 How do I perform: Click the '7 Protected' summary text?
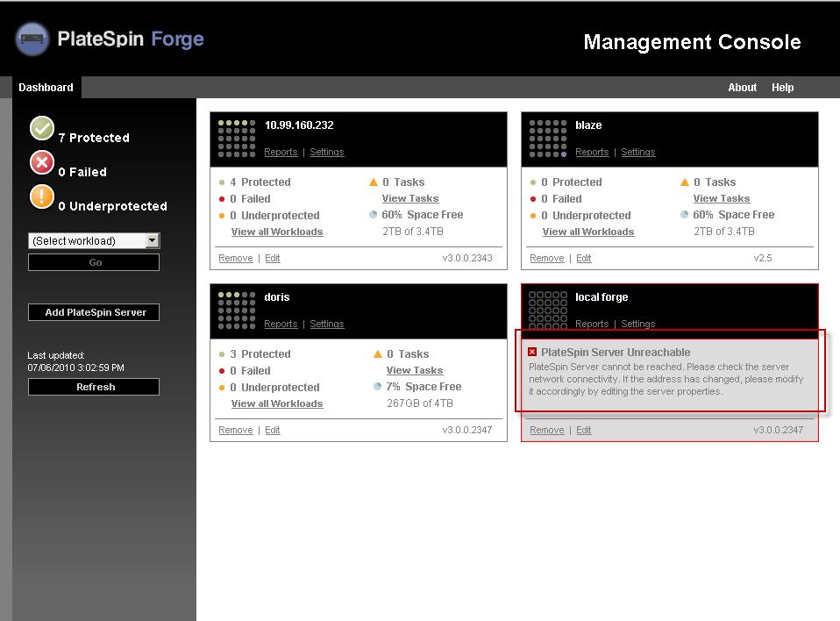point(94,138)
